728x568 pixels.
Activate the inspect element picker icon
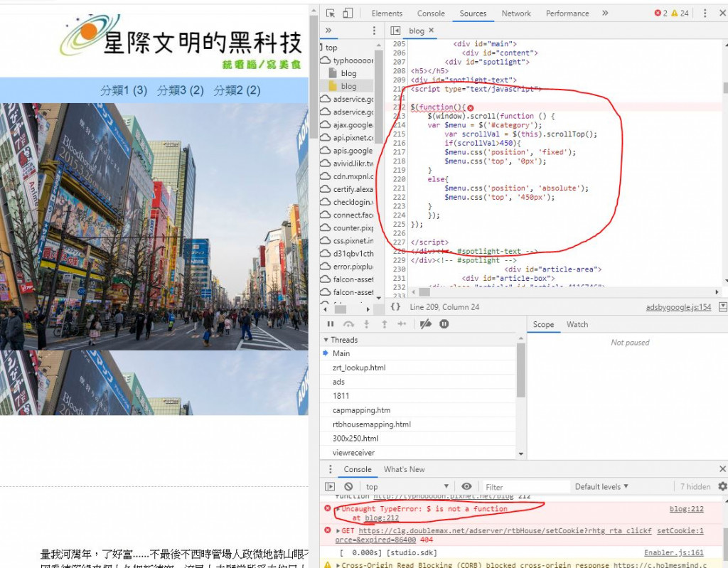(331, 13)
